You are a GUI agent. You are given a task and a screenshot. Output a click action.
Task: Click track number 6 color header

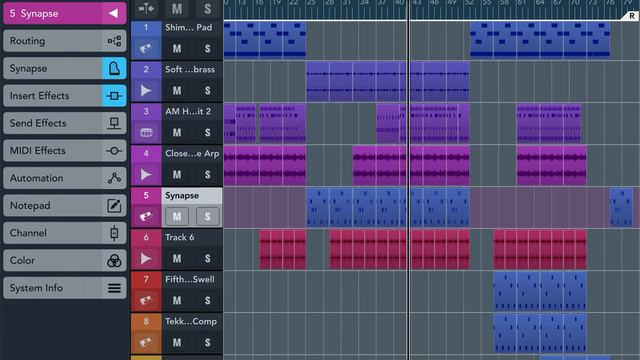click(x=146, y=238)
